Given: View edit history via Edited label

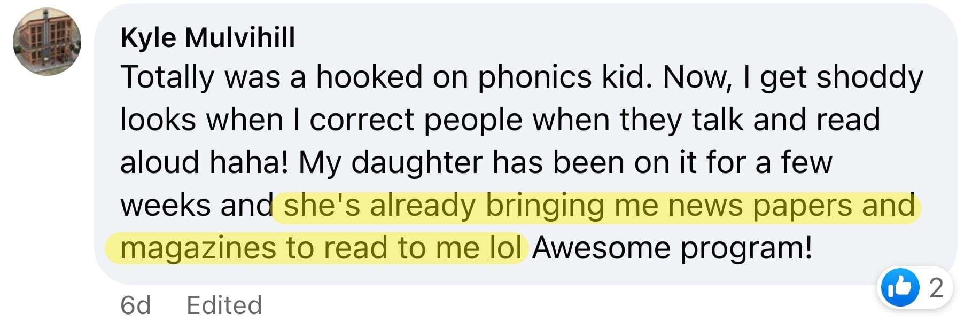Looking at the screenshot, I should [x=224, y=305].
